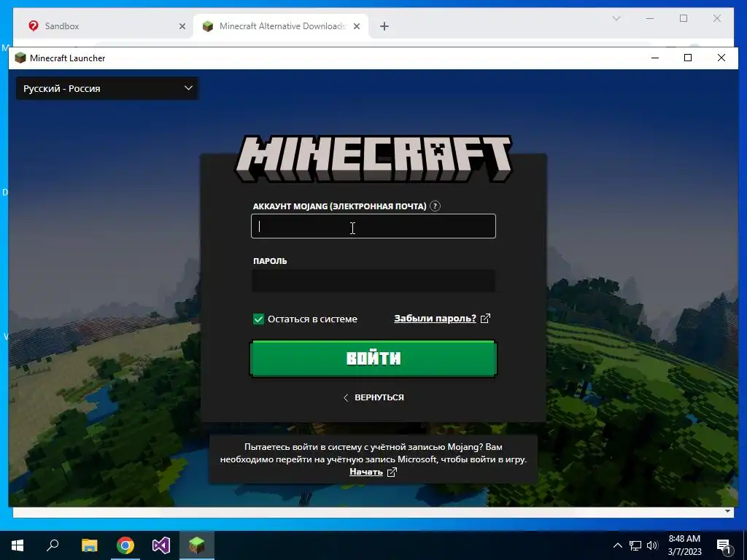
Task: Click the external link icon beside Начать
Action: 392,472
